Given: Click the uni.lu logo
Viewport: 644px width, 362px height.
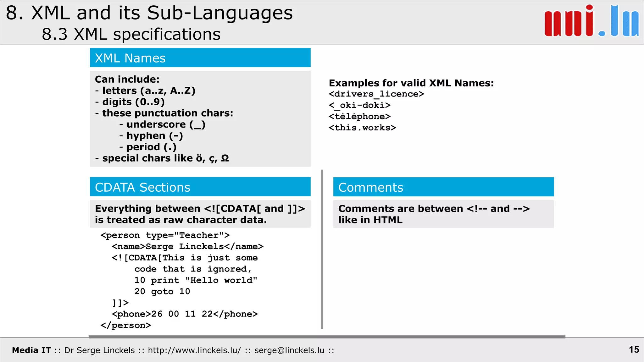Looking at the screenshot, I should coord(592,21).
